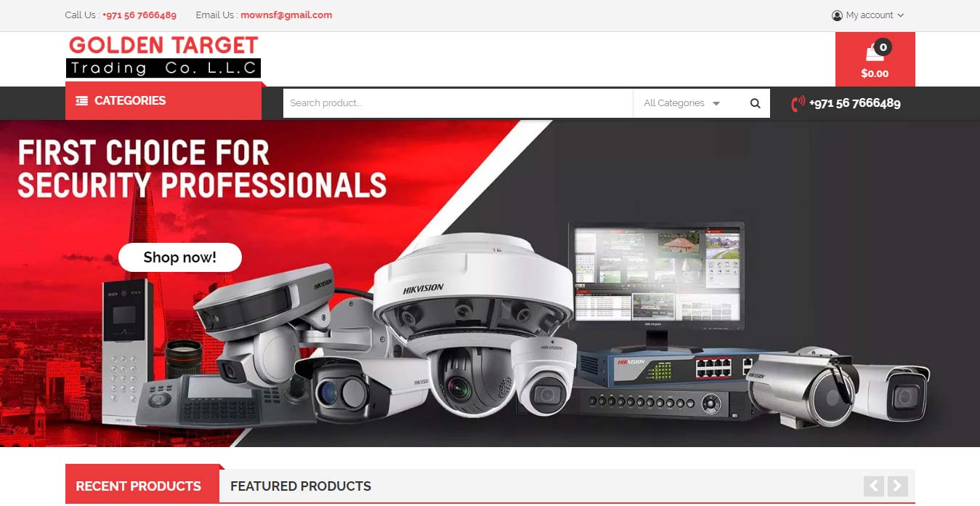Image resolution: width=980 pixels, height=506 pixels.
Task: Expand the My account dropdown
Action: coord(868,15)
